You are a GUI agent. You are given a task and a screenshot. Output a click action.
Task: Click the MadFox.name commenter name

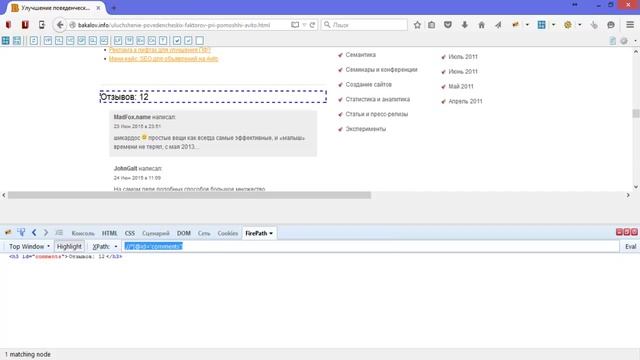132,117
